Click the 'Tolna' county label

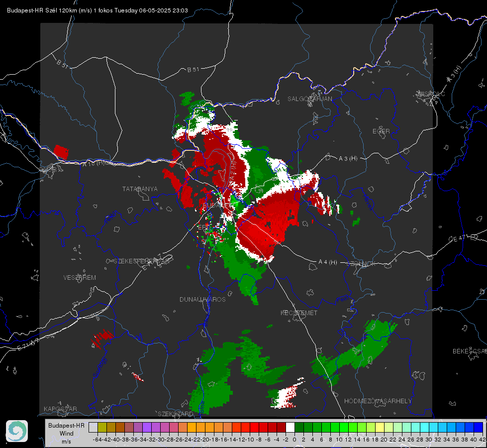[201, 408]
